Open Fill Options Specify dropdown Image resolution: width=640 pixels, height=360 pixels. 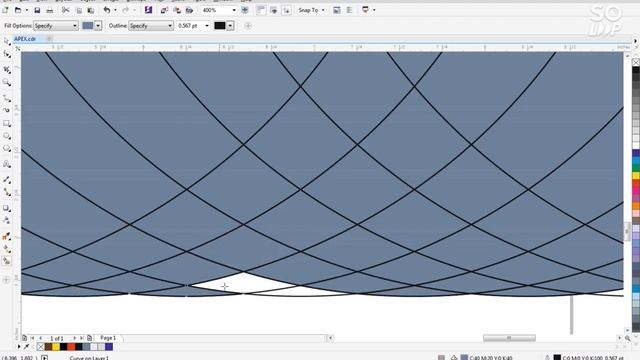(x=56, y=26)
